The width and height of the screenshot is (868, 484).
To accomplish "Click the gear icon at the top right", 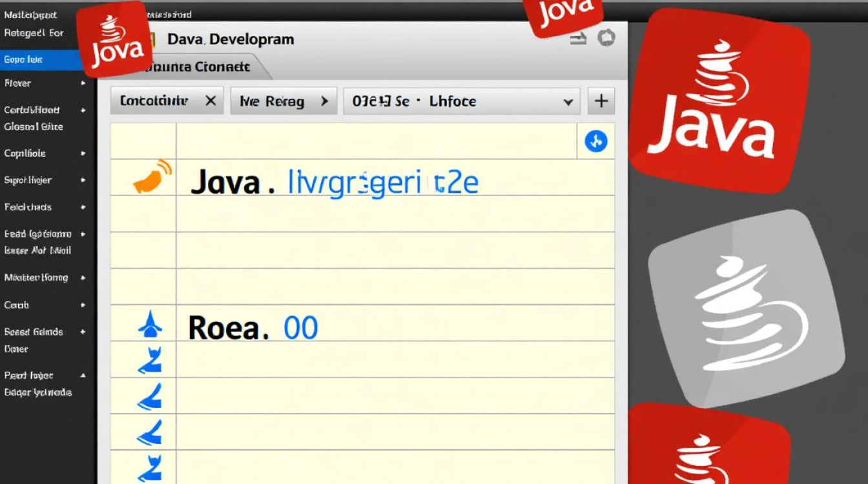I will [605, 37].
